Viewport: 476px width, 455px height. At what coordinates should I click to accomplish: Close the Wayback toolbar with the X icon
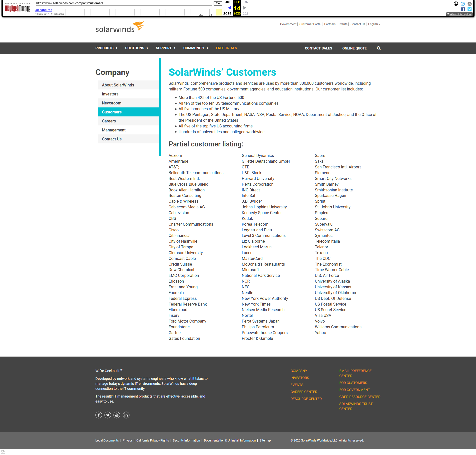point(469,4)
